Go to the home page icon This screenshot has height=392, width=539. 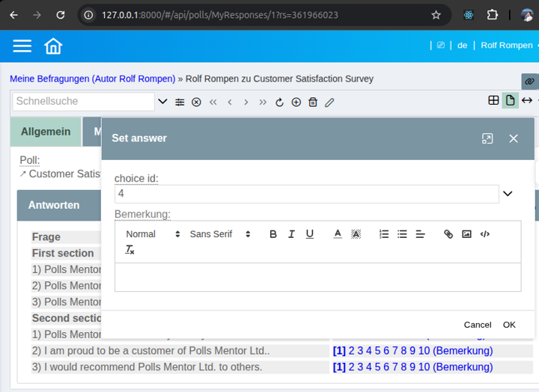coord(53,46)
